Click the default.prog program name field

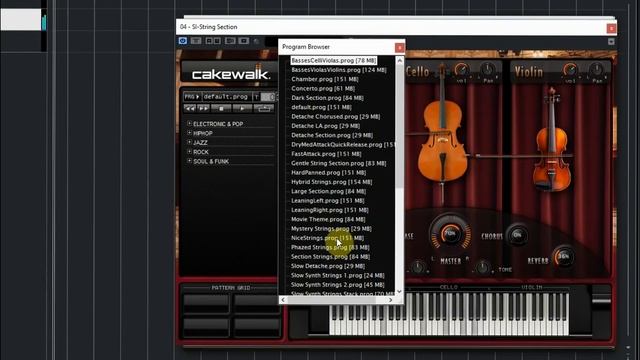[226, 97]
